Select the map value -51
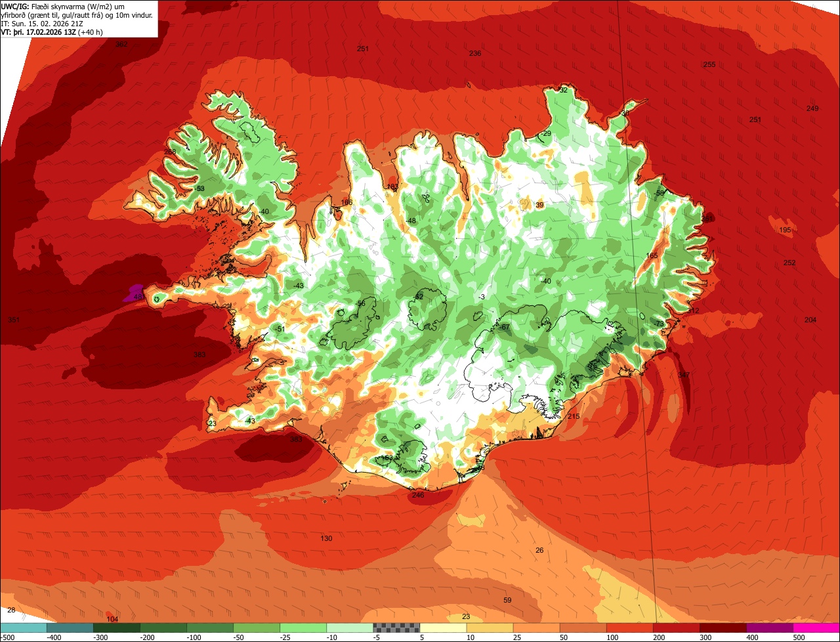 (x=280, y=329)
